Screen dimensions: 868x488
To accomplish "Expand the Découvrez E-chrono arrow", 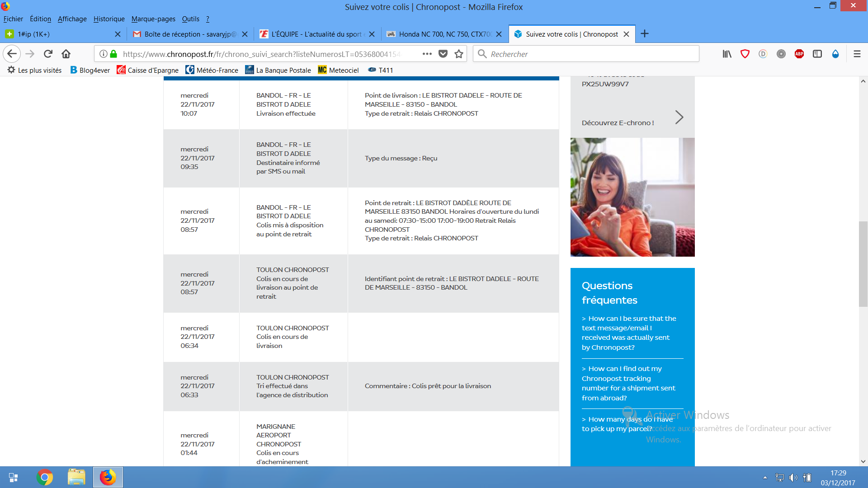I will (x=679, y=117).
